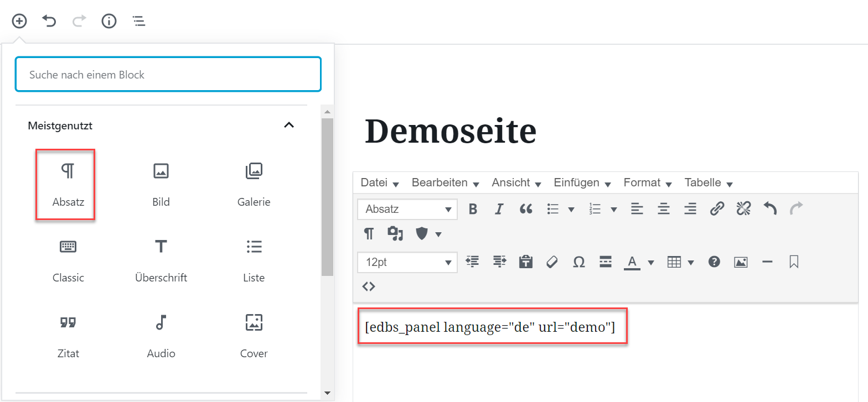Screen dimensions: 868x402
Task: Click the add block plus icon
Action: (19, 21)
